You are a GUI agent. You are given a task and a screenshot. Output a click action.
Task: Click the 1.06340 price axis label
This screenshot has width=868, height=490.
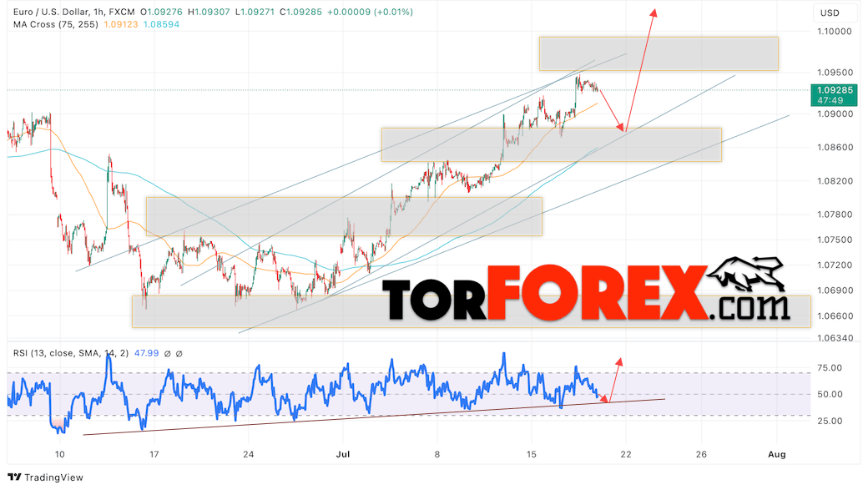[x=835, y=338]
